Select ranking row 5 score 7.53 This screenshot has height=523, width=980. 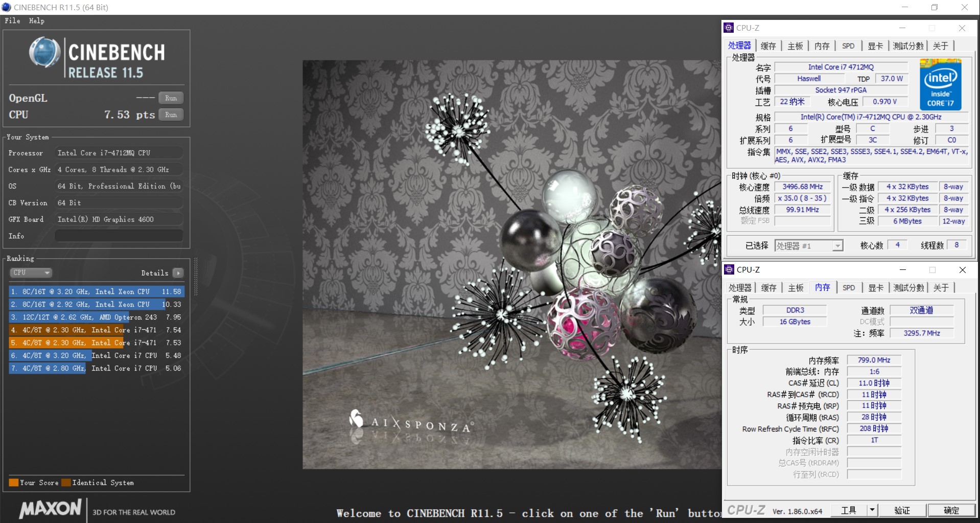coord(96,343)
